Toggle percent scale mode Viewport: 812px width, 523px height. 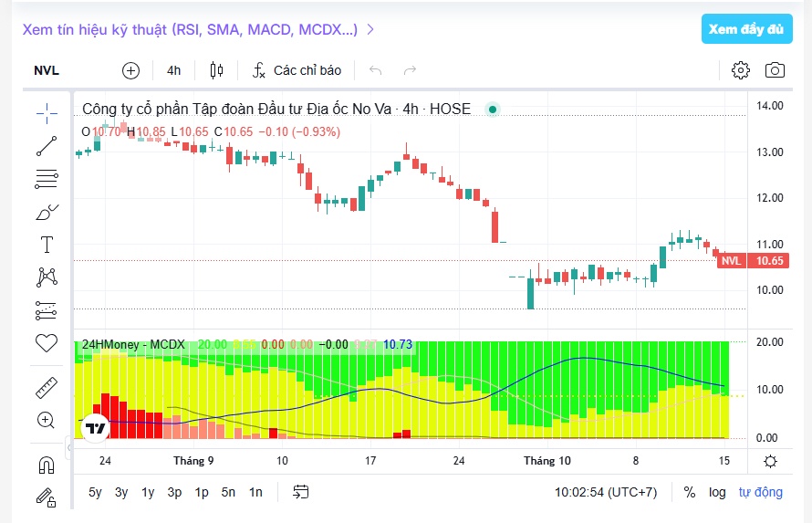(x=689, y=492)
